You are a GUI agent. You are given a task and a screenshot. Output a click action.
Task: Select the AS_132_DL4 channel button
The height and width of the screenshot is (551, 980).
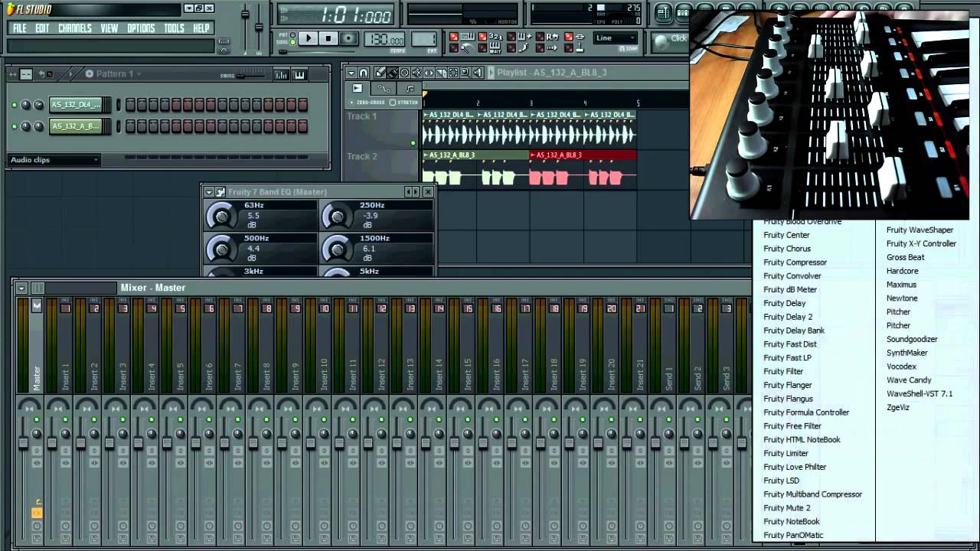[76, 105]
